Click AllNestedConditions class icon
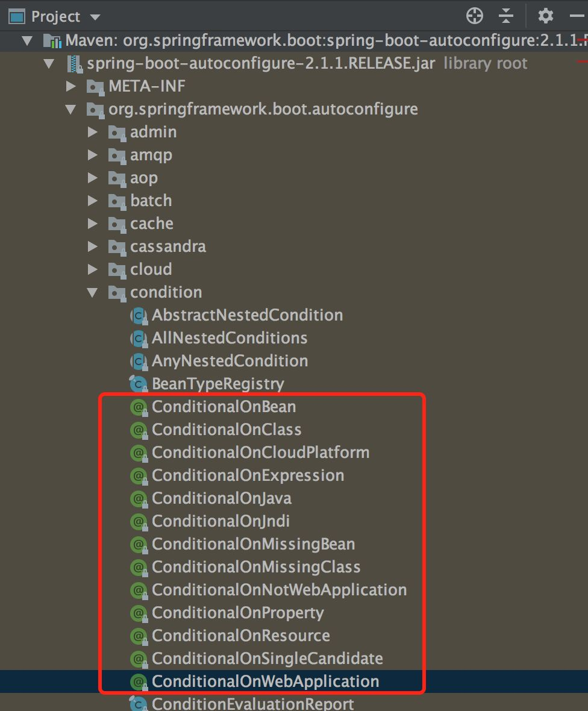The width and height of the screenshot is (588, 711). pos(139,338)
